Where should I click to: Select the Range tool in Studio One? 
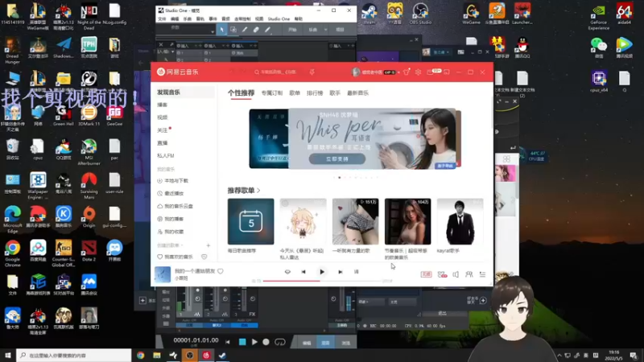pos(233,30)
